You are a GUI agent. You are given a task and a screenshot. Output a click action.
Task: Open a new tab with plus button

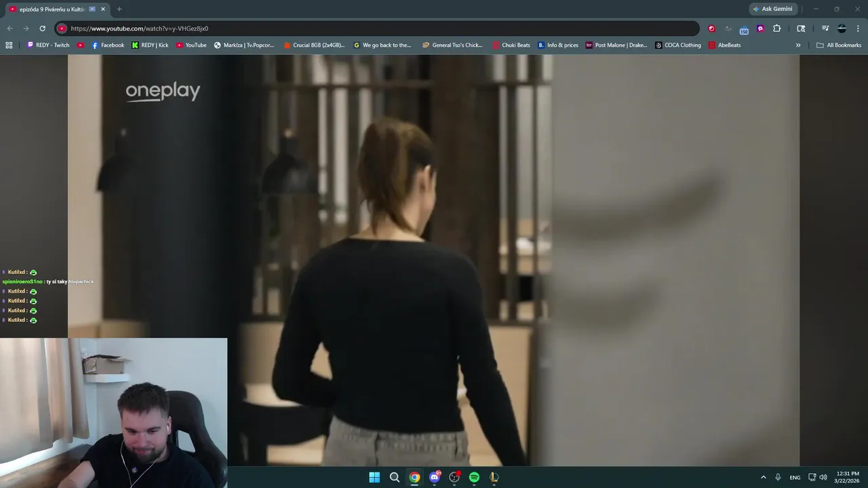tap(119, 9)
